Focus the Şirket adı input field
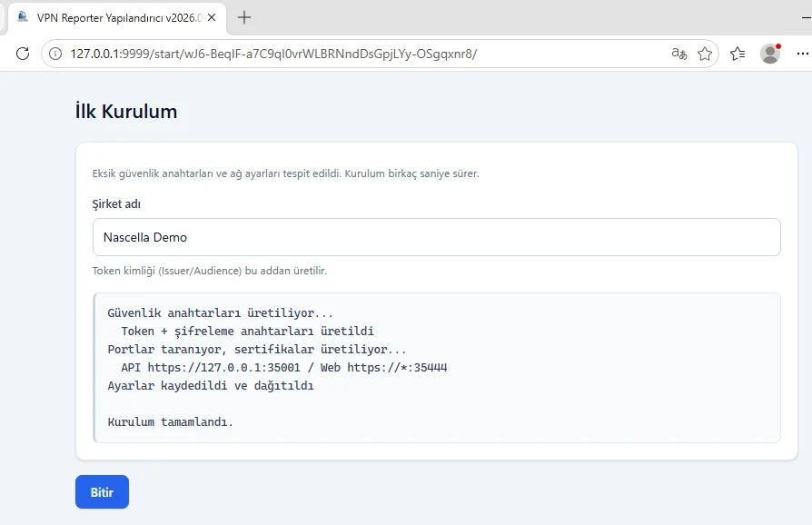 pos(437,237)
